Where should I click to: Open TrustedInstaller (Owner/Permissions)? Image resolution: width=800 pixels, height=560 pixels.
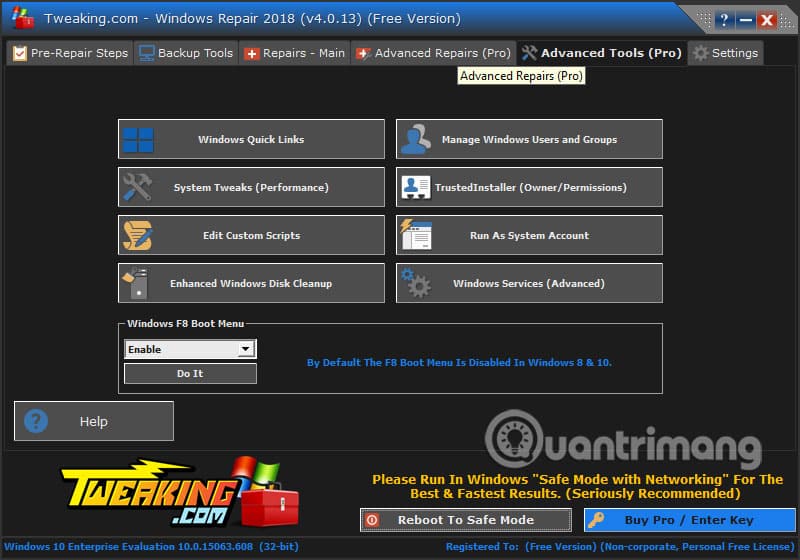pos(529,187)
